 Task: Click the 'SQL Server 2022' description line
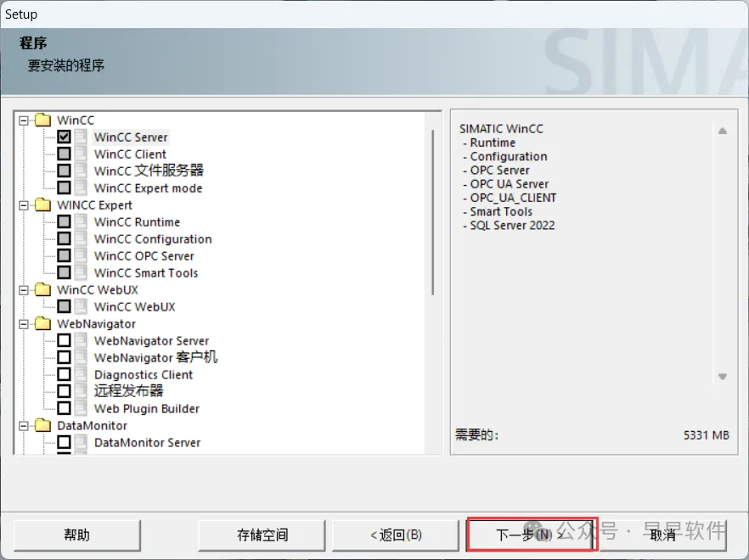(x=512, y=226)
